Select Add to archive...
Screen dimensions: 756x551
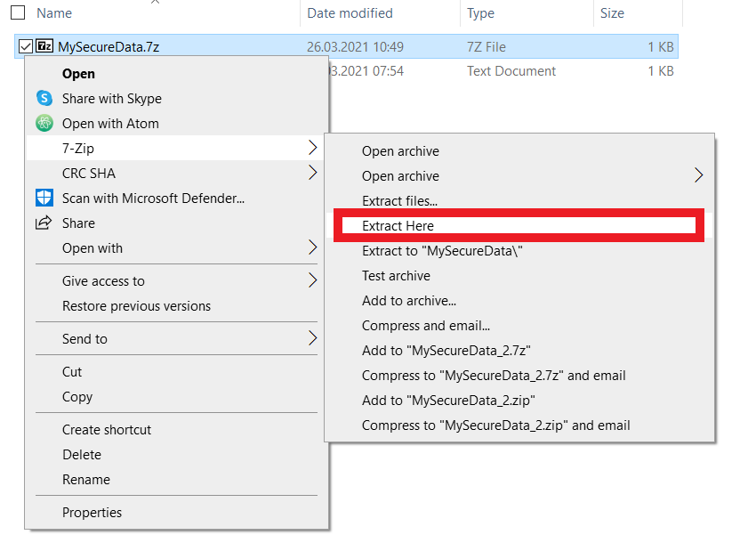click(x=519, y=301)
